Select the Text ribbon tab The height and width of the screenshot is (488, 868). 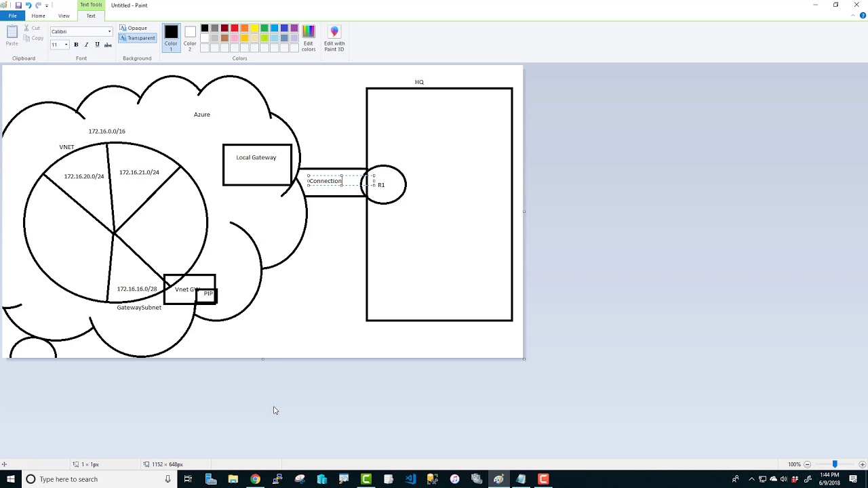tap(91, 16)
